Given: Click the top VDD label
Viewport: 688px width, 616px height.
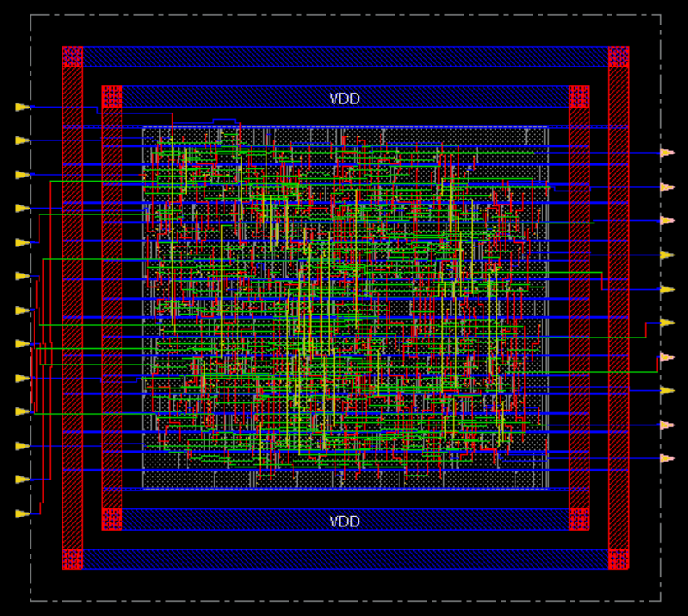Looking at the screenshot, I should [344, 99].
